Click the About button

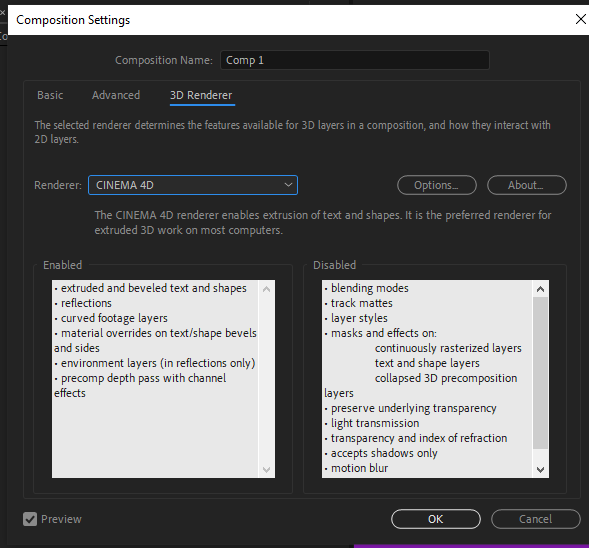(527, 185)
